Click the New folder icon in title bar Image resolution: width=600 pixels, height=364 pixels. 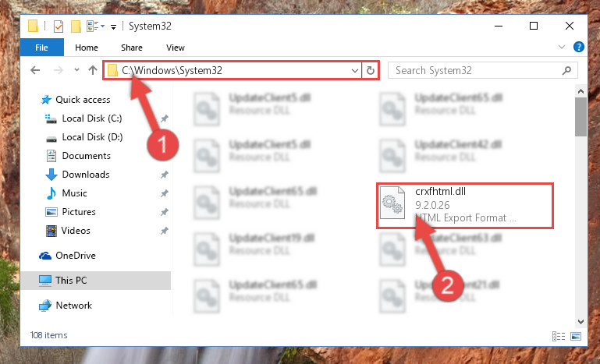pos(76,27)
